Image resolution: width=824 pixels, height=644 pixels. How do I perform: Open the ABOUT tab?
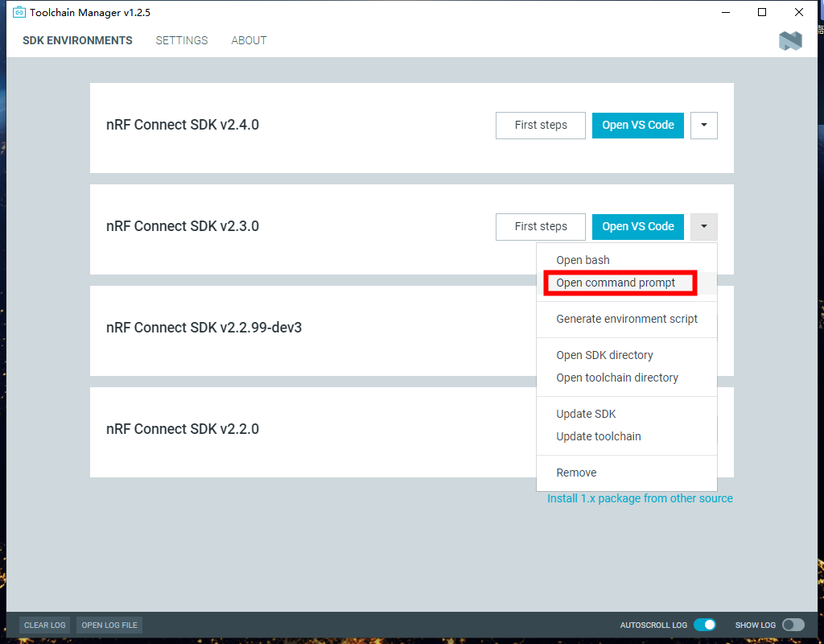point(249,40)
